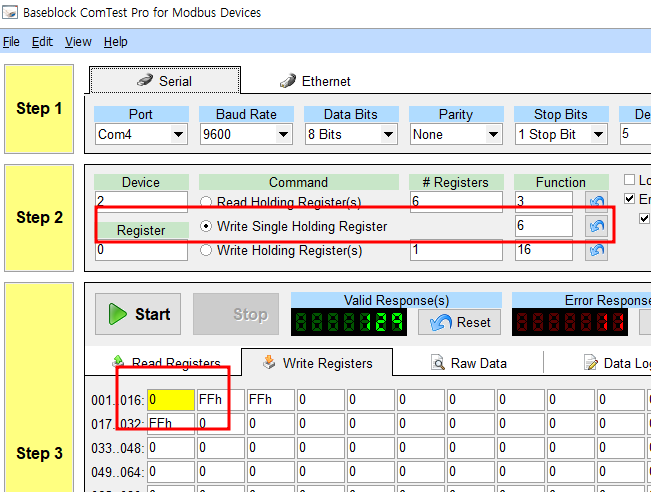Click the # Registers field for Read Holding

456,202
